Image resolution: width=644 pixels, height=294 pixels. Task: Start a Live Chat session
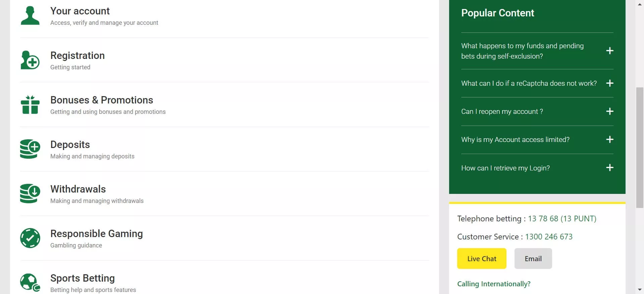(481, 259)
